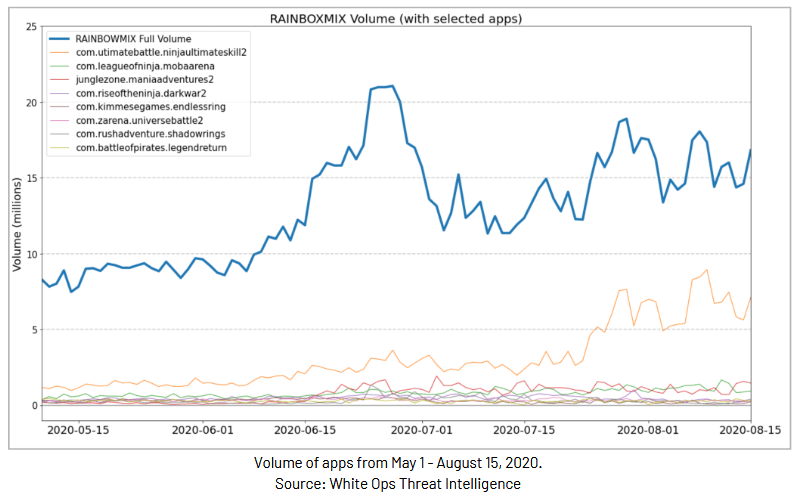798x496 pixels.
Task: Click the caption "Volume of apps from May 1 - August 15, 2020"
Action: [398, 463]
